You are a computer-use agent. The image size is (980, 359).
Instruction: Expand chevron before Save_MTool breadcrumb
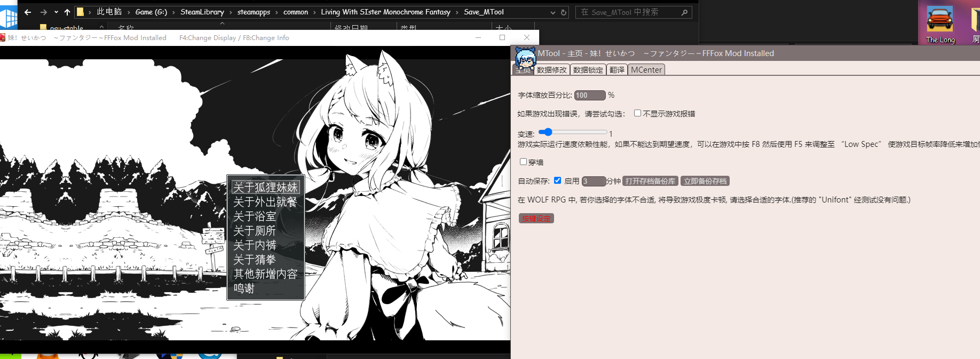(457, 12)
